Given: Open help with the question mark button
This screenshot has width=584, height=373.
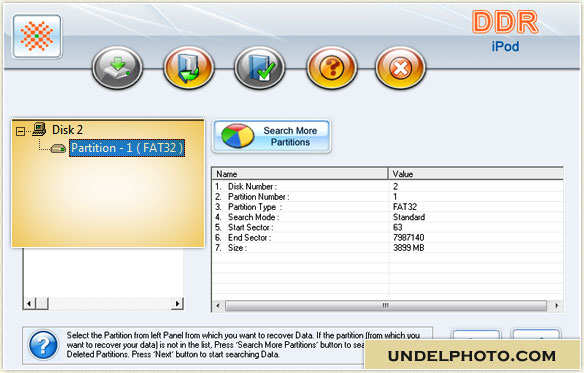Looking at the screenshot, I should click(x=332, y=68).
